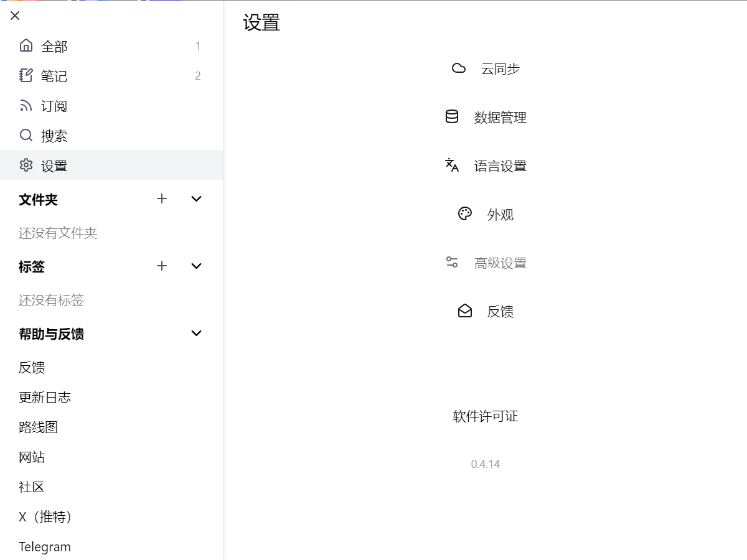Click the feedback envelope icon in settings
The image size is (747, 560).
click(465, 311)
